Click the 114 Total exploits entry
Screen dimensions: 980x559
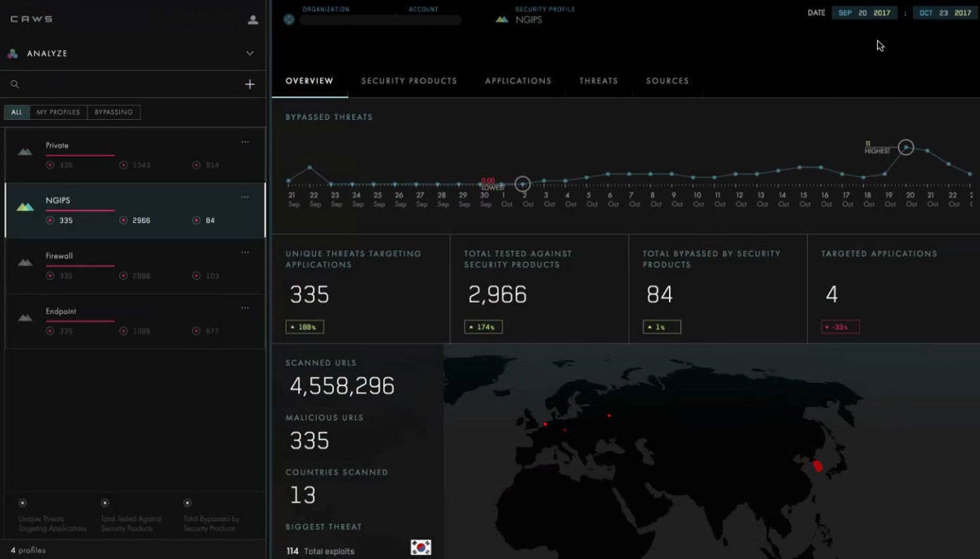coord(320,551)
